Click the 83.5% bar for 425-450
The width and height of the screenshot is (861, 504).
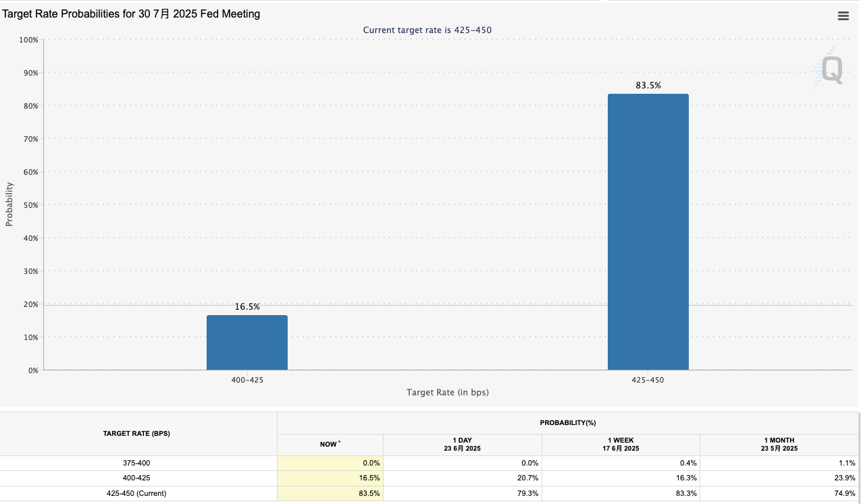coord(648,231)
